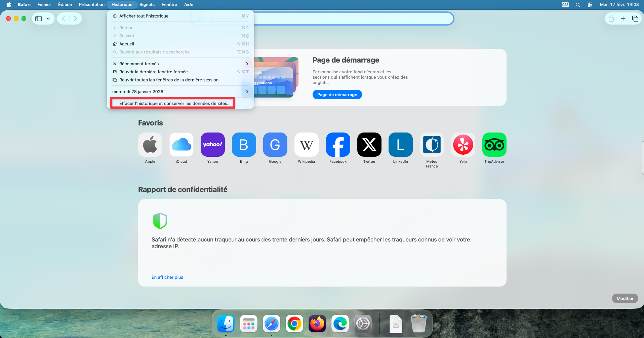Open Control Center in menu bar

point(590,5)
